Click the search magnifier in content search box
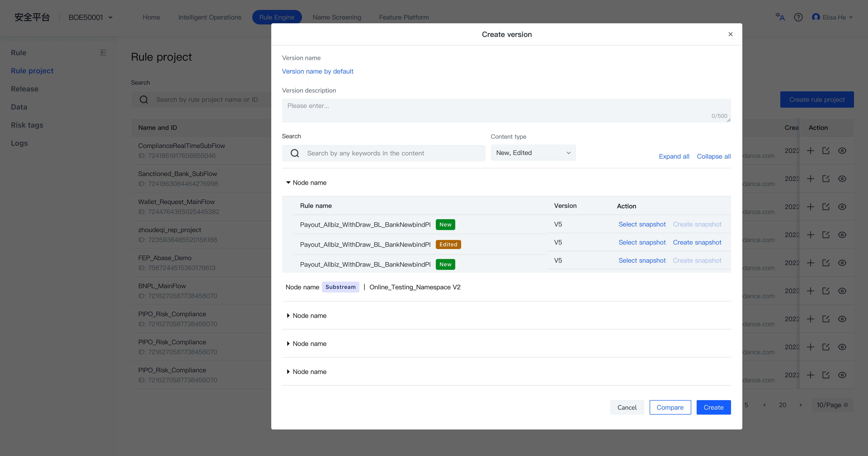 295,153
